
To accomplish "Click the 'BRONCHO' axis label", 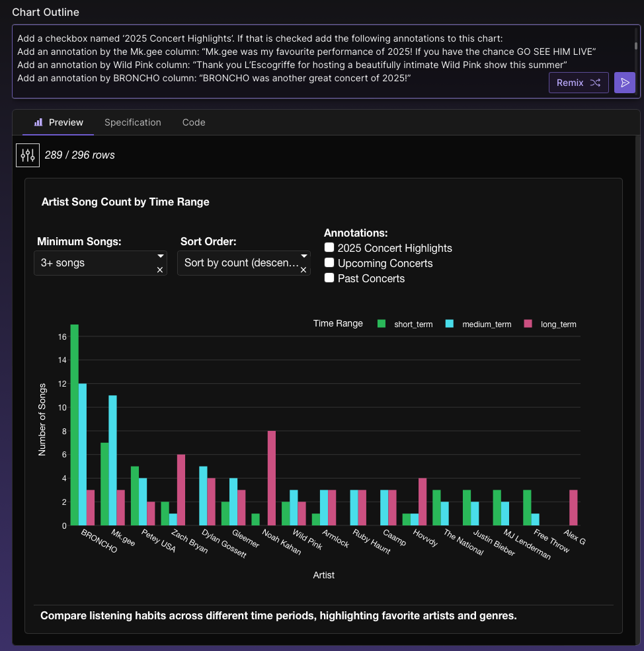I will coord(99,541).
